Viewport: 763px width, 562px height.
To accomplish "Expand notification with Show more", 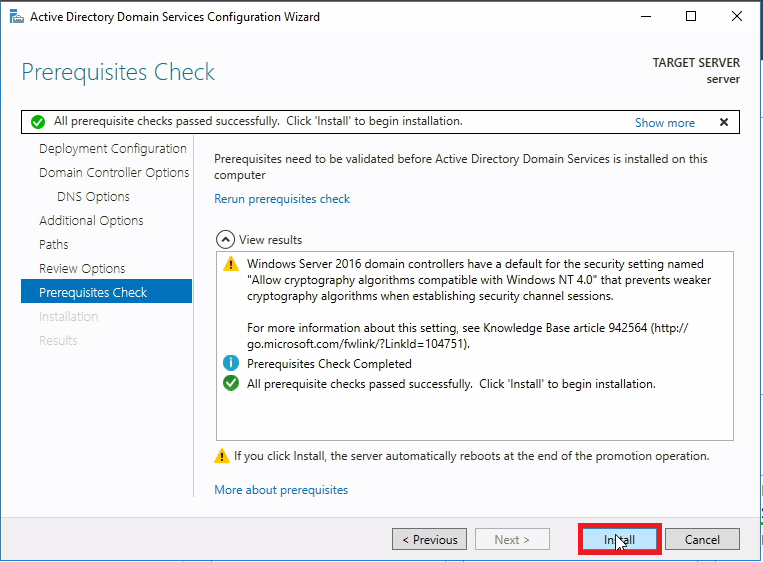I will [664, 123].
